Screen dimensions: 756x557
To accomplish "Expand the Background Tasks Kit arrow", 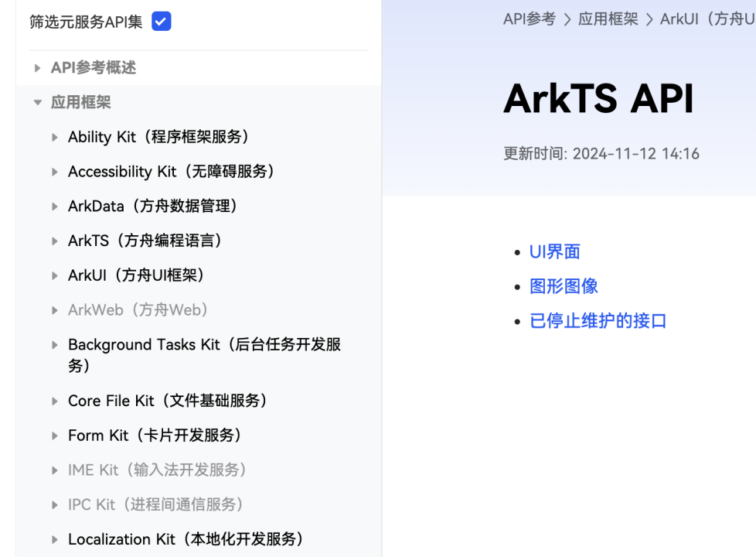I will click(x=54, y=345).
